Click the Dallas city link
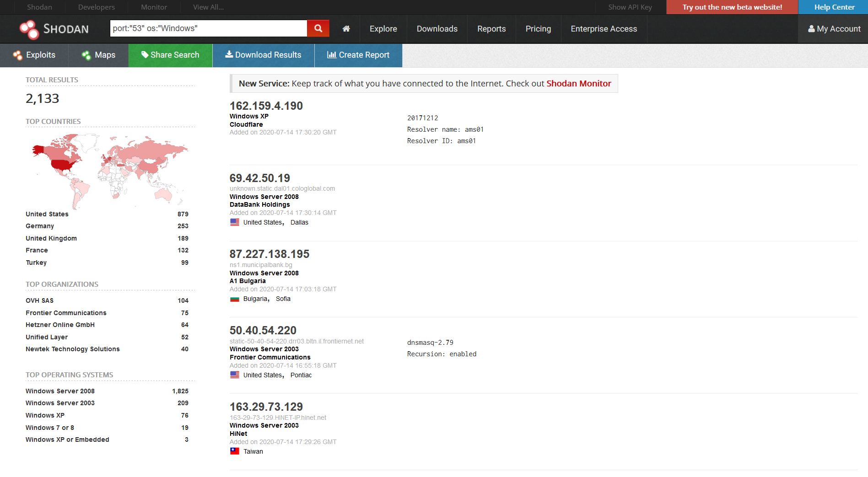Screen dimensions: 868x477 (x=299, y=222)
